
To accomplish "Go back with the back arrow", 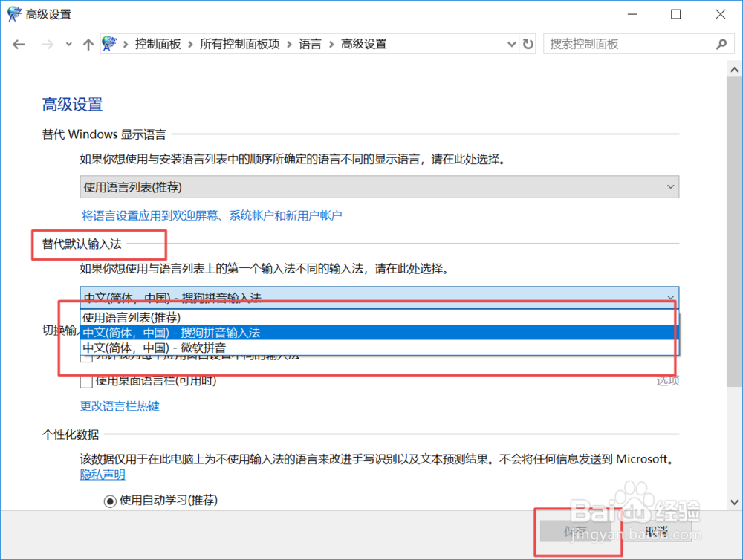I will (19, 45).
